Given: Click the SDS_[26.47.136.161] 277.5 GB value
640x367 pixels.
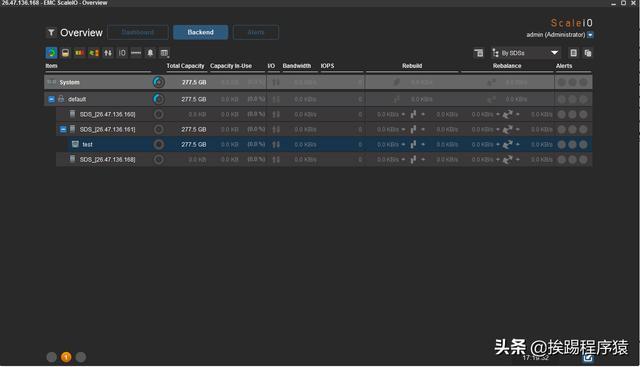Looking at the screenshot, I should [x=194, y=129].
